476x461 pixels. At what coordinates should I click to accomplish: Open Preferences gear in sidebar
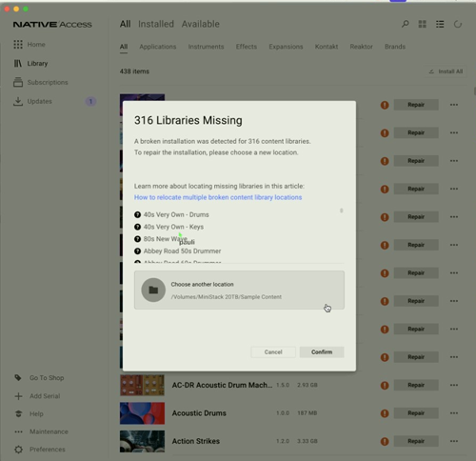tap(18, 450)
